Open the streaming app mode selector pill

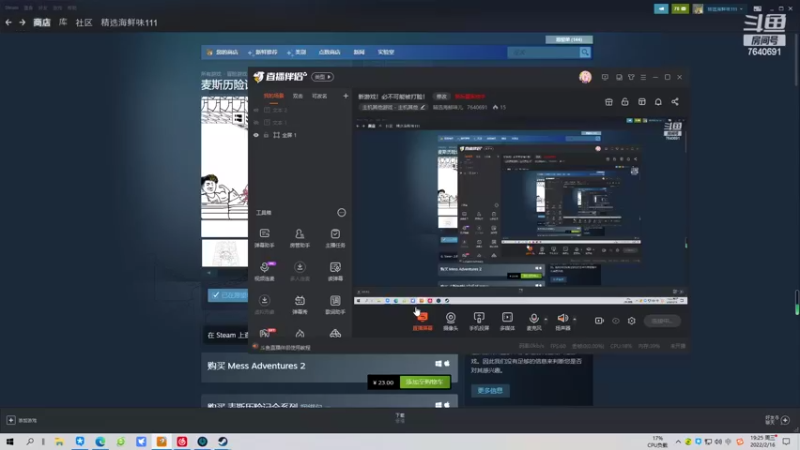point(322,77)
